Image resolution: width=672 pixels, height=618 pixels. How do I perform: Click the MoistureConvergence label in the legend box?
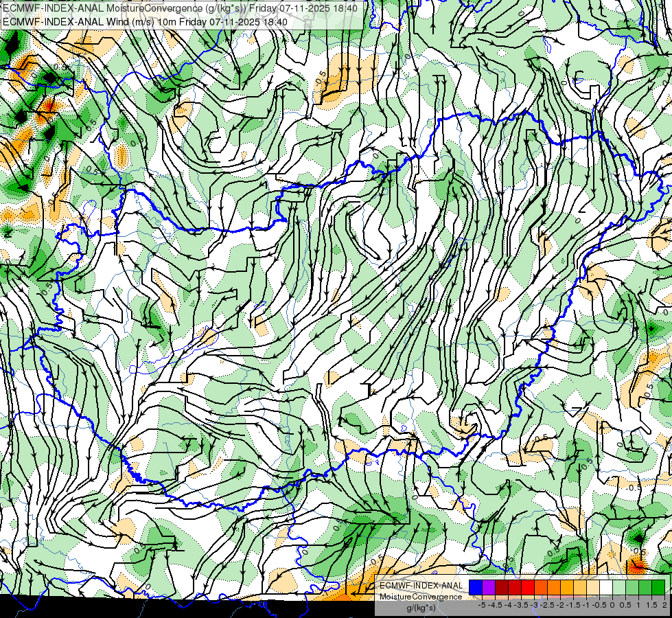(421, 597)
